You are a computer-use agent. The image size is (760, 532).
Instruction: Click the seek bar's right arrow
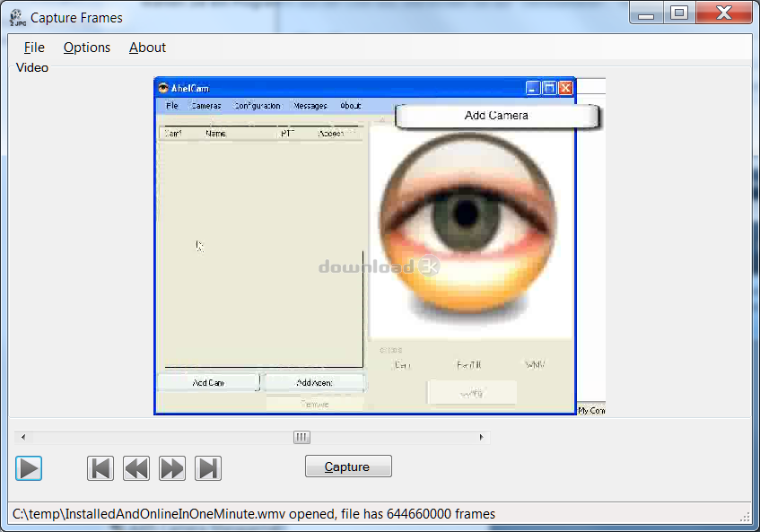pos(481,438)
